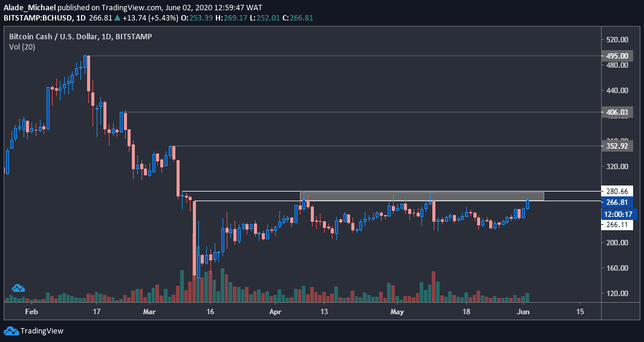Click the Apr date on time axis
This screenshot has height=342, width=644.
(276, 312)
